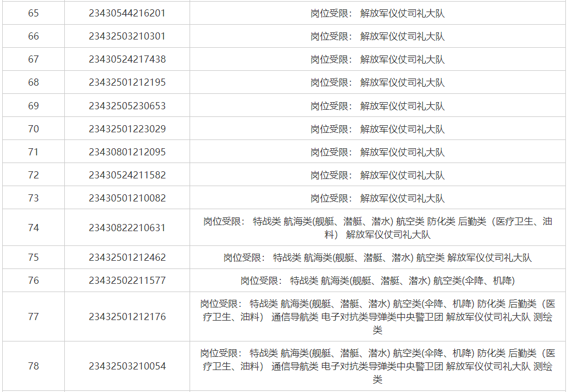Click ID 23432501223029 in row 70
Image resolution: width=567 pixels, height=392 pixels.
(127, 129)
